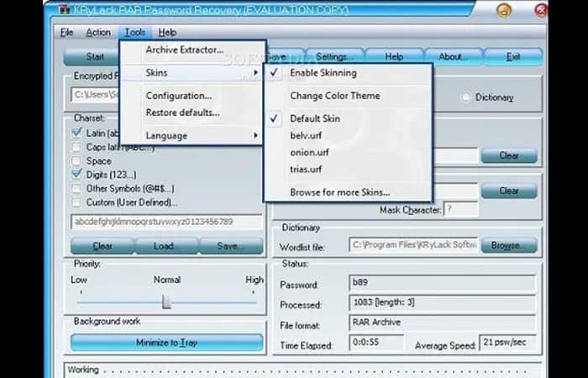The height and width of the screenshot is (378, 588).
Task: Click Browse for more Skins...
Action: (x=339, y=192)
